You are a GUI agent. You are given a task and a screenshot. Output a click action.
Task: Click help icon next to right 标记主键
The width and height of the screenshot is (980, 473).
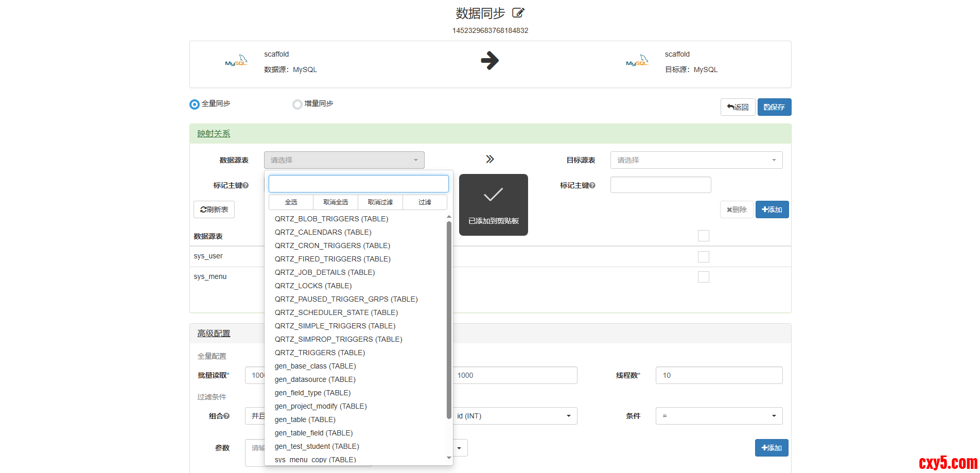pyautogui.click(x=592, y=185)
